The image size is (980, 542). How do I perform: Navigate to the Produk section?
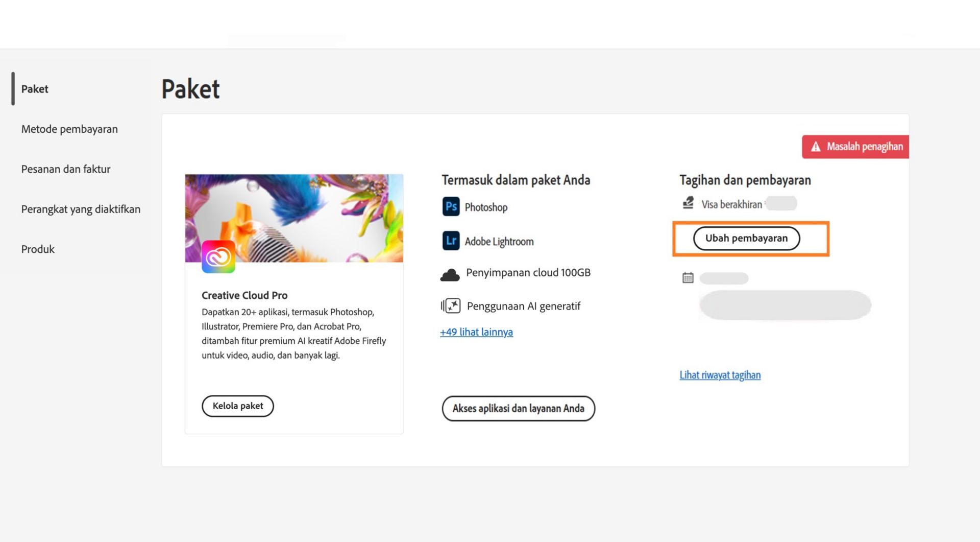tap(38, 249)
